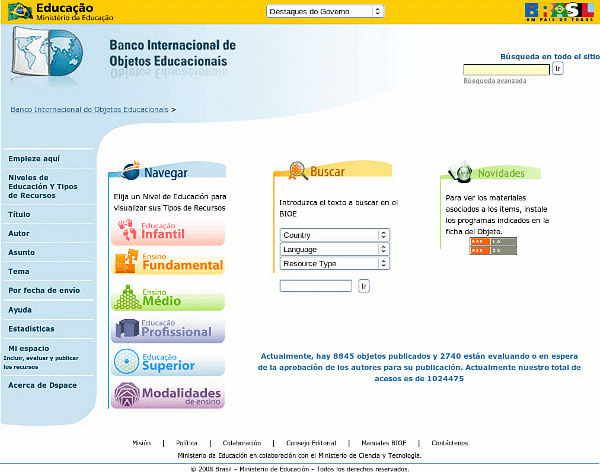The image size is (600, 472).
Task: Open the Educação Infantil level banner
Action: tap(168, 232)
